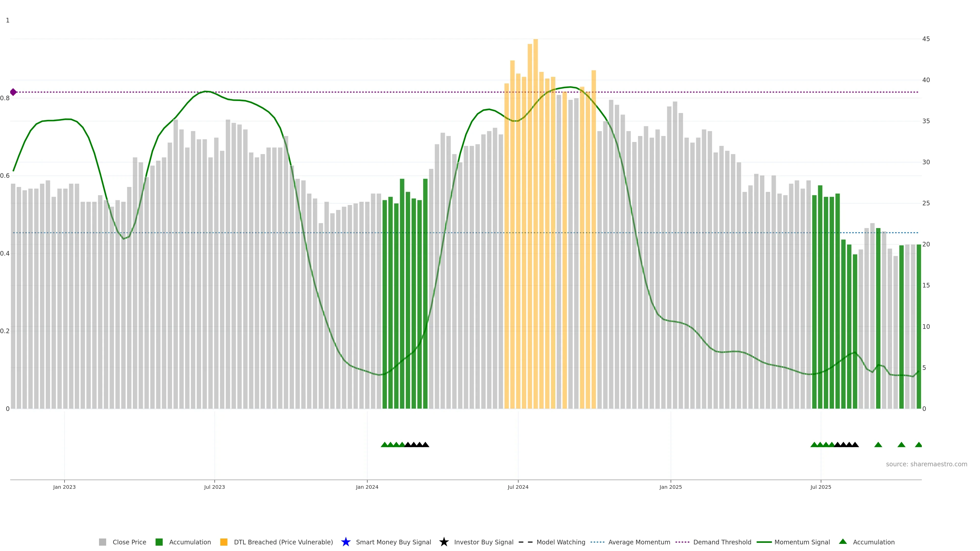Screen dimensions: 980x551
Task: Toggle Demand Threshold series in legend
Action: 722,542
